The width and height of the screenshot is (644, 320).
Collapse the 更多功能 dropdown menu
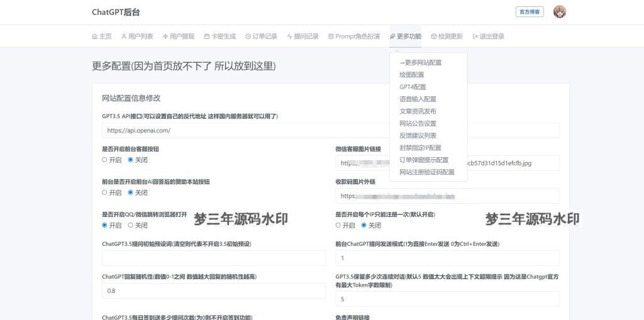pos(406,36)
